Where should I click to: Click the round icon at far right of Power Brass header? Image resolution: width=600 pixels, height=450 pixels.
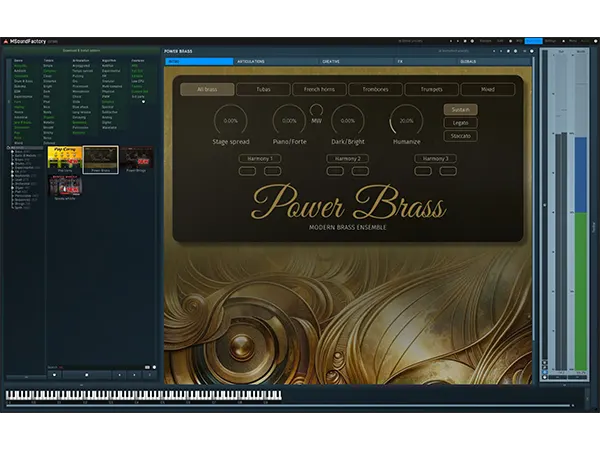tap(532, 51)
